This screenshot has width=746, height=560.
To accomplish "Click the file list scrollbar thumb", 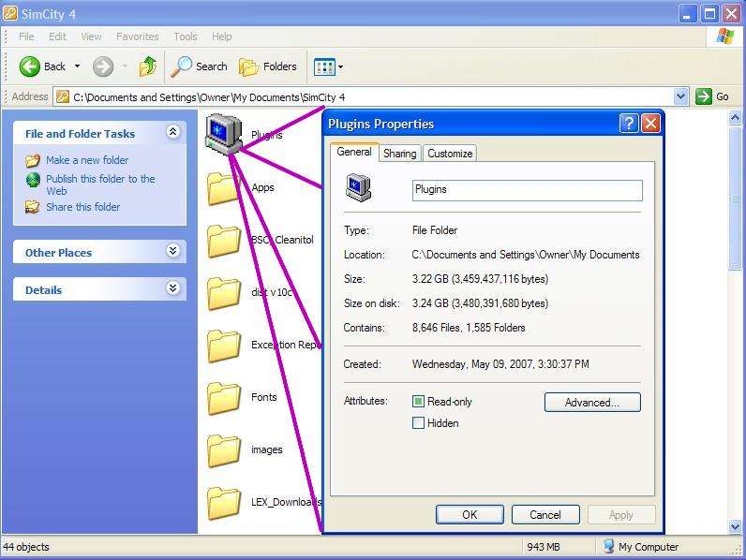I will pos(735,198).
